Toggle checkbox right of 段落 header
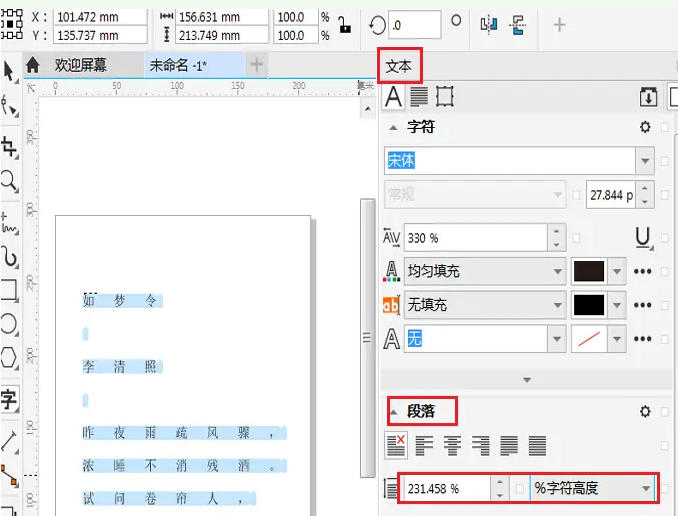678x516 pixels. coord(665,411)
